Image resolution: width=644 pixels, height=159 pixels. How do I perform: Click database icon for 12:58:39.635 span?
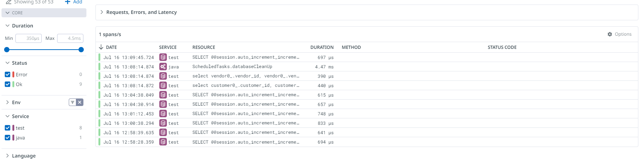coord(163,132)
